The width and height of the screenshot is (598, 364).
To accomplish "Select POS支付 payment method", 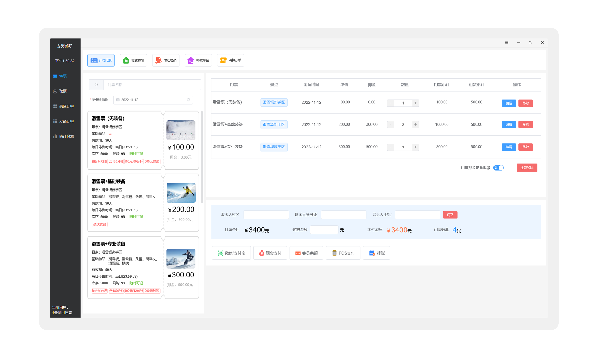I will pos(343,253).
